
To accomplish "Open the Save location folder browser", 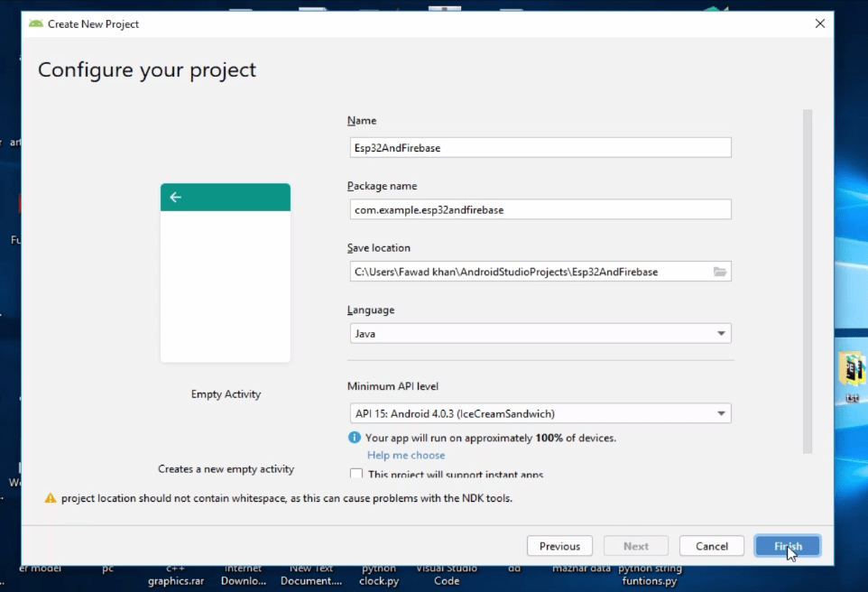I will (x=721, y=271).
